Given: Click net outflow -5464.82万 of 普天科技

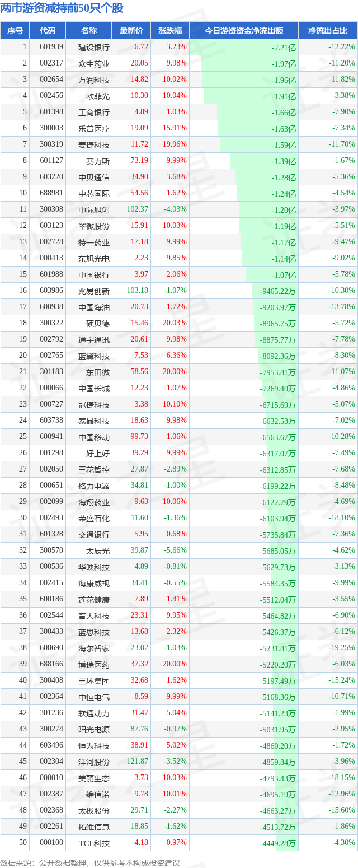Looking at the screenshot, I should (278, 617).
